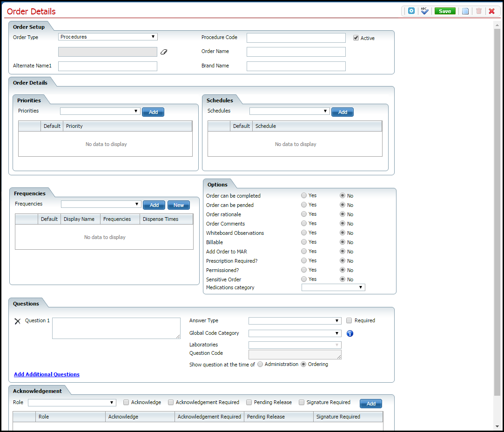Close Order Details with red X
The width and height of the screenshot is (504, 432).
click(x=491, y=11)
